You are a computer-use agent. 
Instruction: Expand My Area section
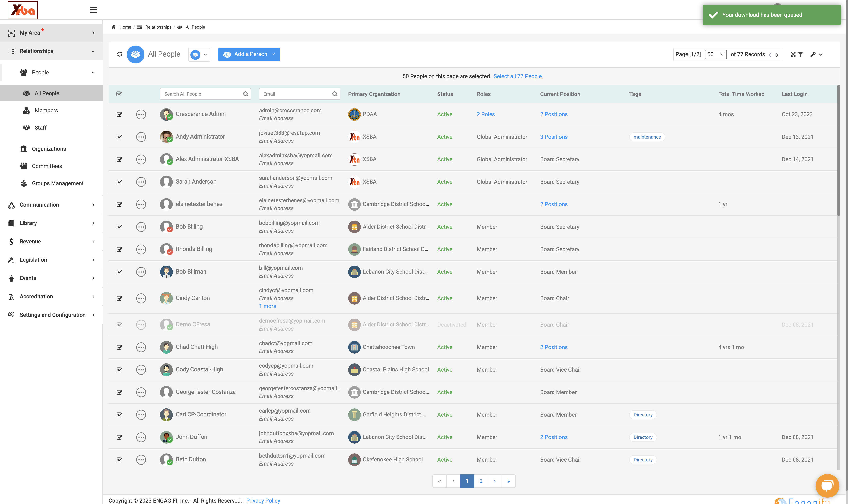[51, 33]
